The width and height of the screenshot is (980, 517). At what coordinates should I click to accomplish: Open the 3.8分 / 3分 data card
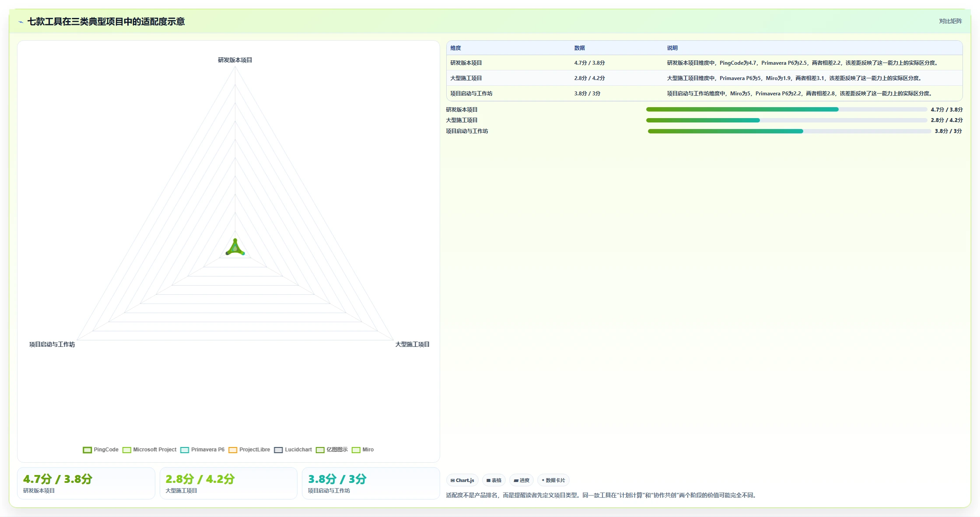[371, 483]
